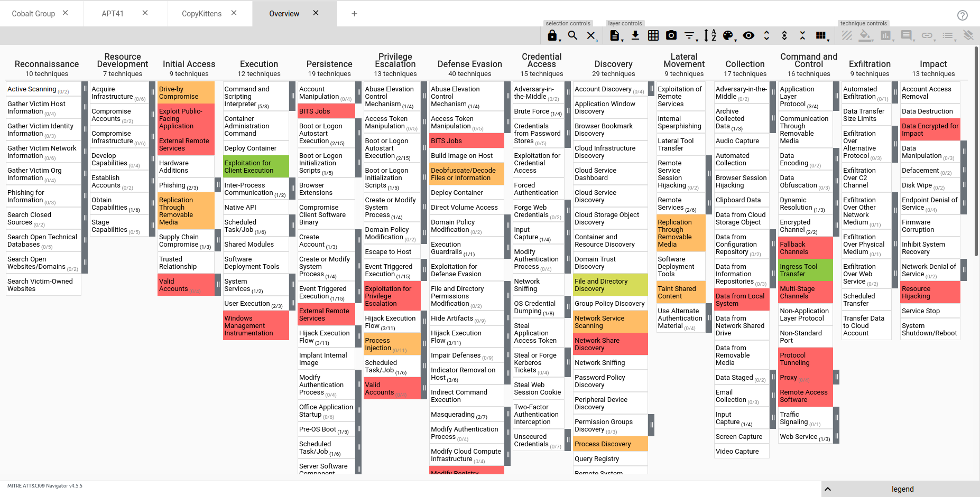Image resolution: width=980 pixels, height=497 pixels.
Task: Deselect all selected techniques
Action: [591, 35]
